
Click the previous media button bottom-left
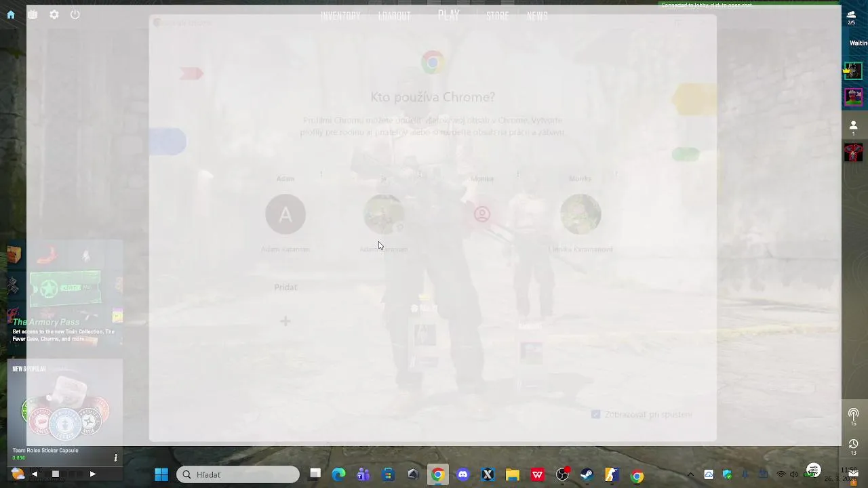pos(35,474)
